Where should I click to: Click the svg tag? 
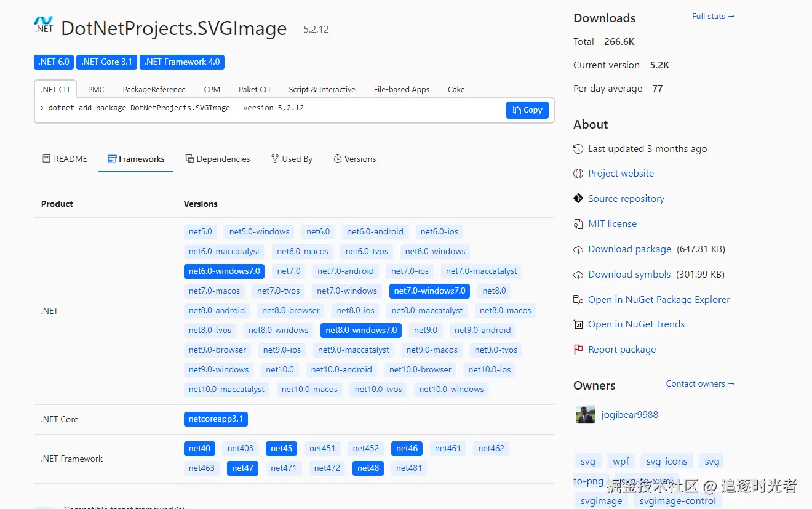tap(587, 462)
